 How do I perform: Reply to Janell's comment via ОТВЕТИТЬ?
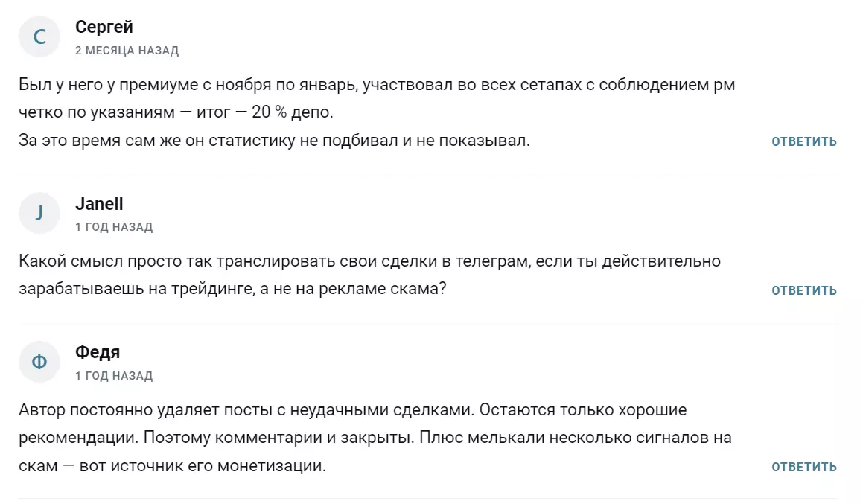tap(804, 290)
